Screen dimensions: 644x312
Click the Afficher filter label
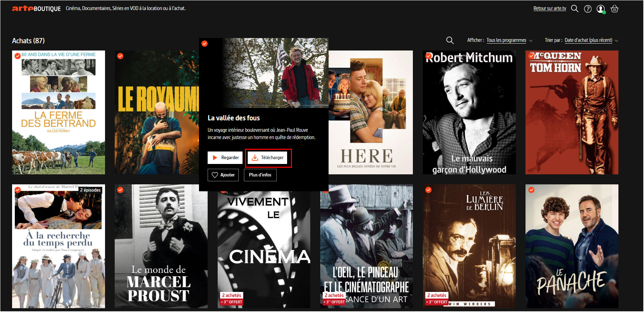point(475,40)
